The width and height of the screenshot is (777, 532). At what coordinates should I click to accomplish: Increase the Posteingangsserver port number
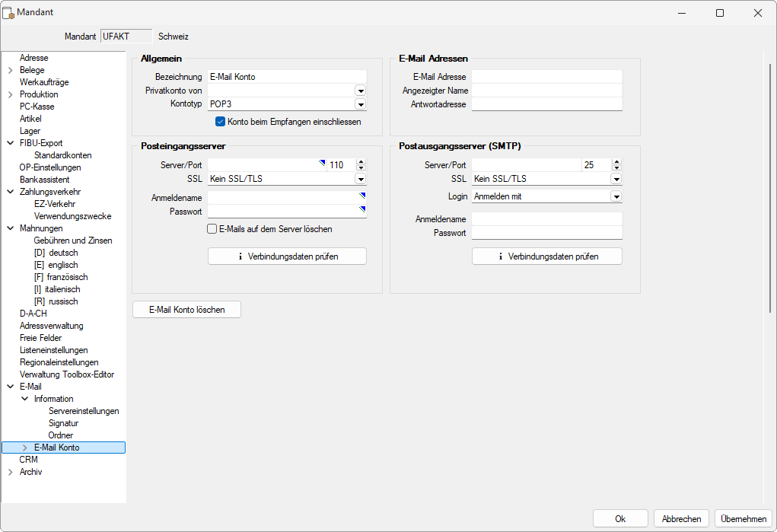click(x=361, y=162)
